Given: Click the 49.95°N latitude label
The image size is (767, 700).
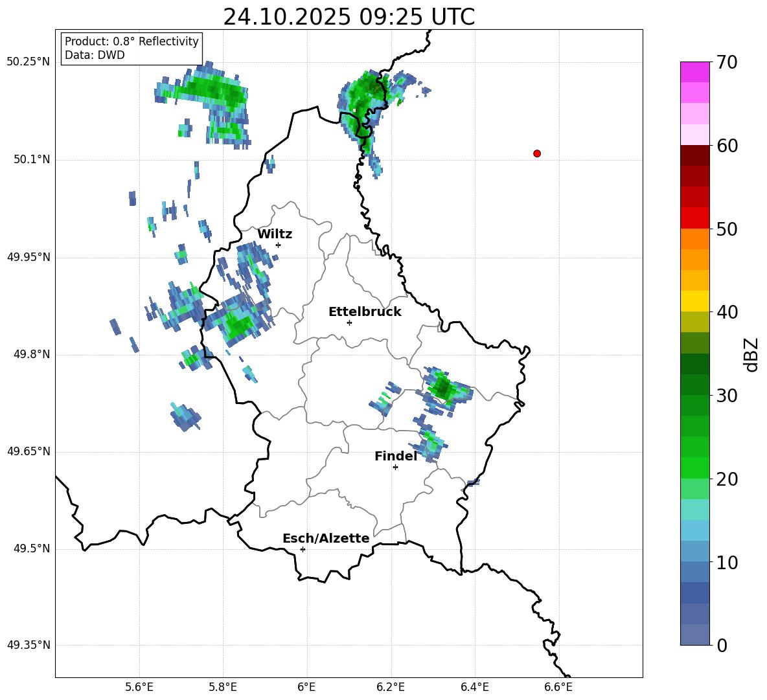Looking at the screenshot, I should pos(29,256).
